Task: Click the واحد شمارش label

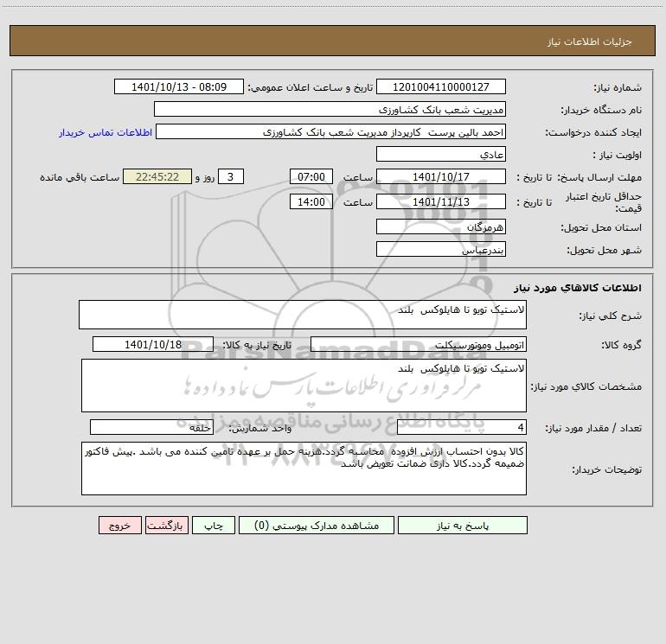Action: (260, 428)
